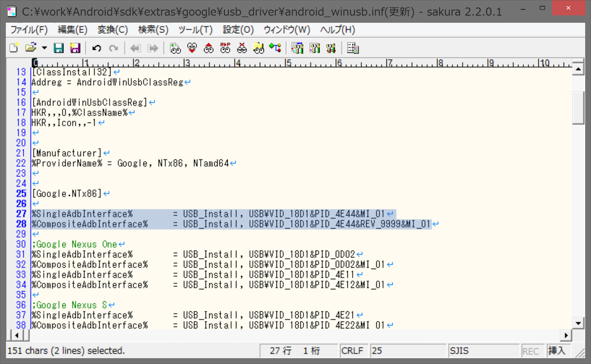Click the vertical scrollbar down arrow

pyautogui.click(x=578, y=323)
